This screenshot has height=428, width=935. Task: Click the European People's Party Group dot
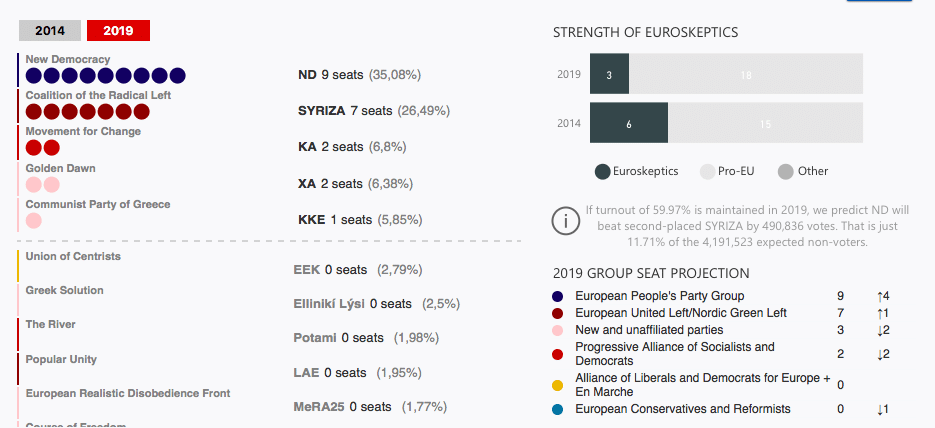pos(558,296)
